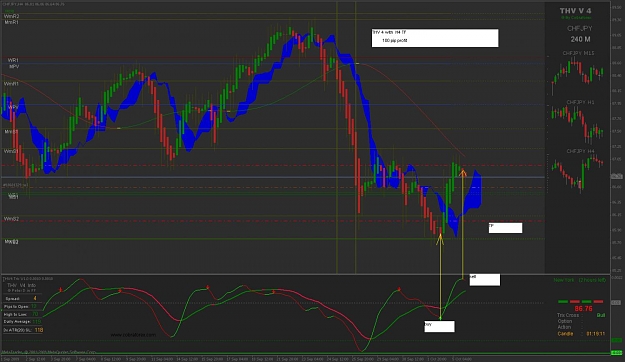Click the High to Low row

click(x=22, y=314)
